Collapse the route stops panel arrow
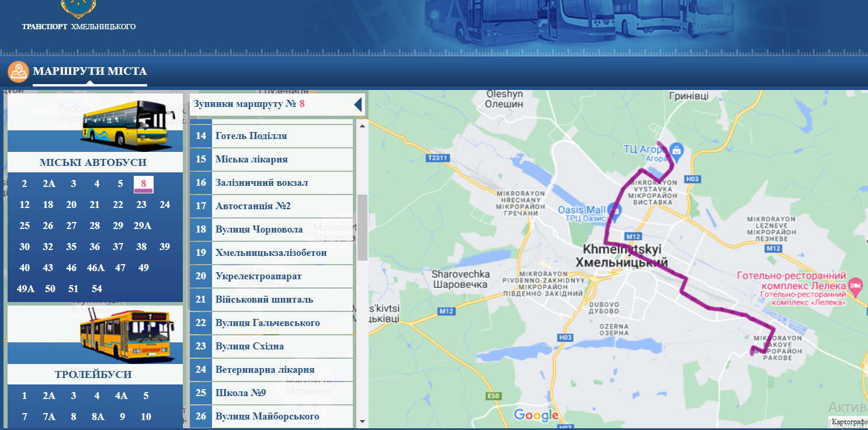 pos(358,105)
